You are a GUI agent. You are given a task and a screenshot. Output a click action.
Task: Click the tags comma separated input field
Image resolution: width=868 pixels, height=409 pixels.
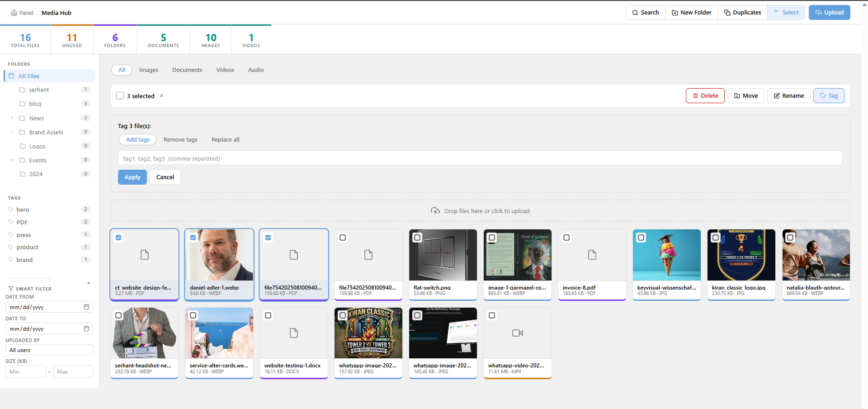pyautogui.click(x=480, y=158)
